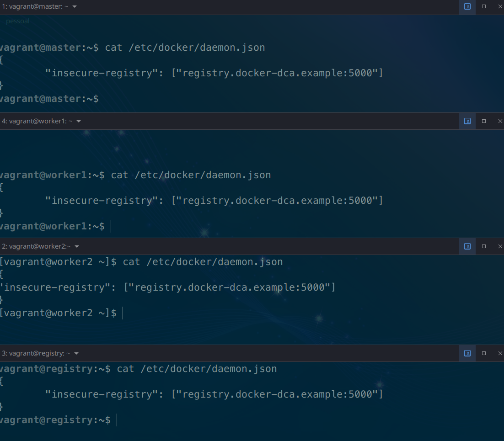This screenshot has width=504, height=441.
Task: Click the "a" group icon on worker2 titlebar
Action: (467, 246)
